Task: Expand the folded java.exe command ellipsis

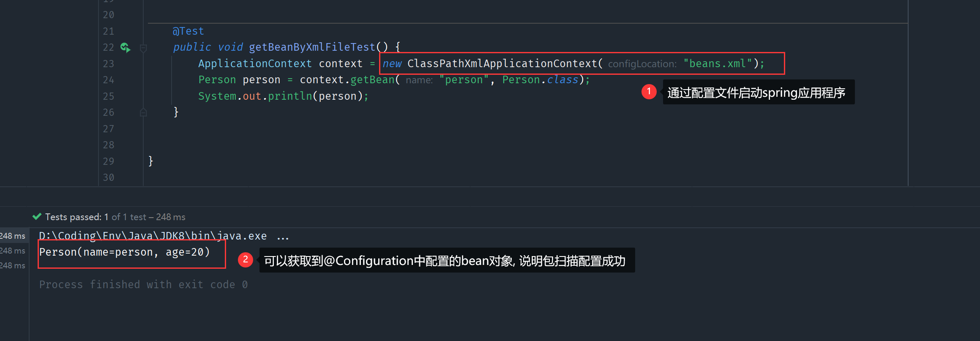Action: pos(283,236)
